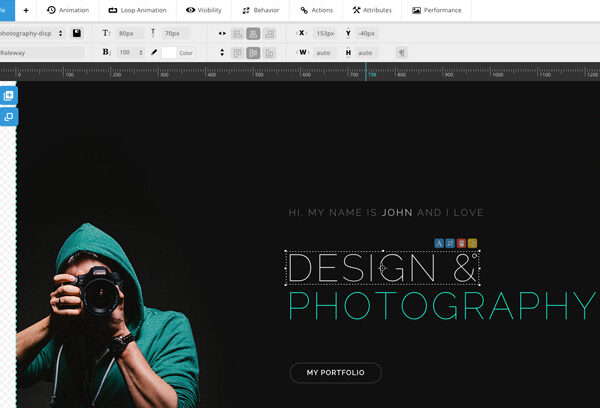Image resolution: width=600 pixels, height=408 pixels.
Task: Click the pencil color edit icon
Action: coord(154,52)
